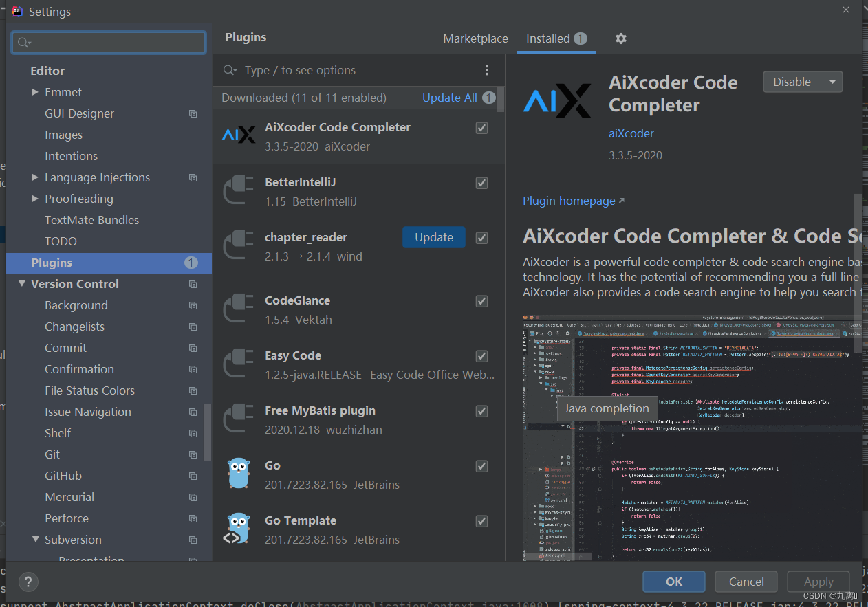868x607 pixels.
Task: Open the dropdown arrow next to Disable
Action: point(832,82)
